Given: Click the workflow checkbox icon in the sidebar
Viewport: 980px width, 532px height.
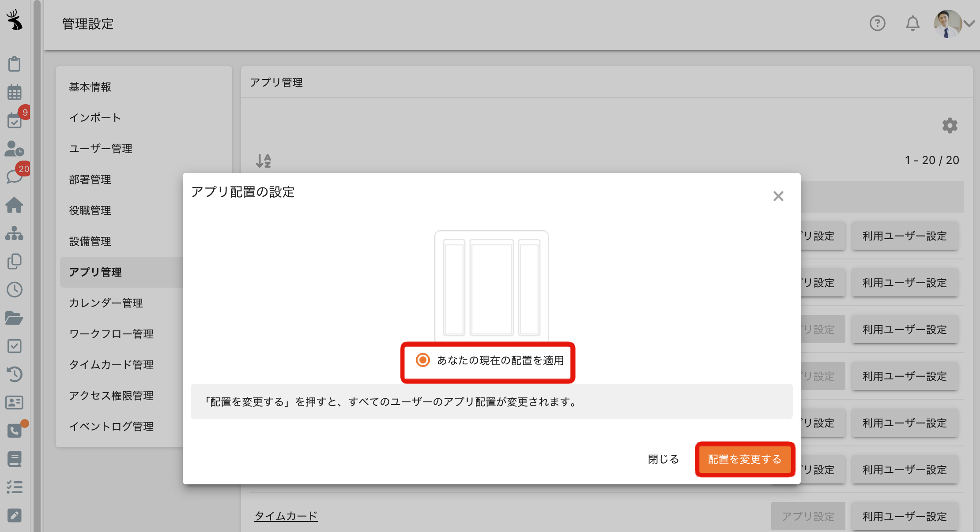Looking at the screenshot, I should [x=15, y=346].
